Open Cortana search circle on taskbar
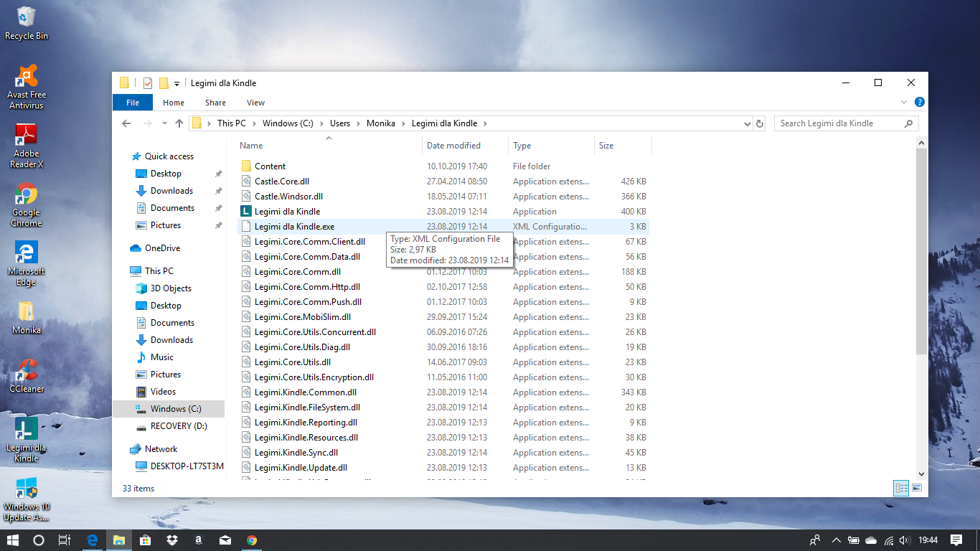This screenshot has width=980, height=551. pos(39,540)
